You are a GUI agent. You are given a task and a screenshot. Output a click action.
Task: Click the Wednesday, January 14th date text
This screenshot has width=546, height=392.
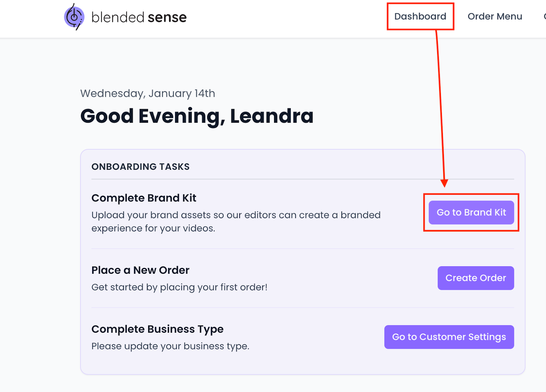pos(147,93)
